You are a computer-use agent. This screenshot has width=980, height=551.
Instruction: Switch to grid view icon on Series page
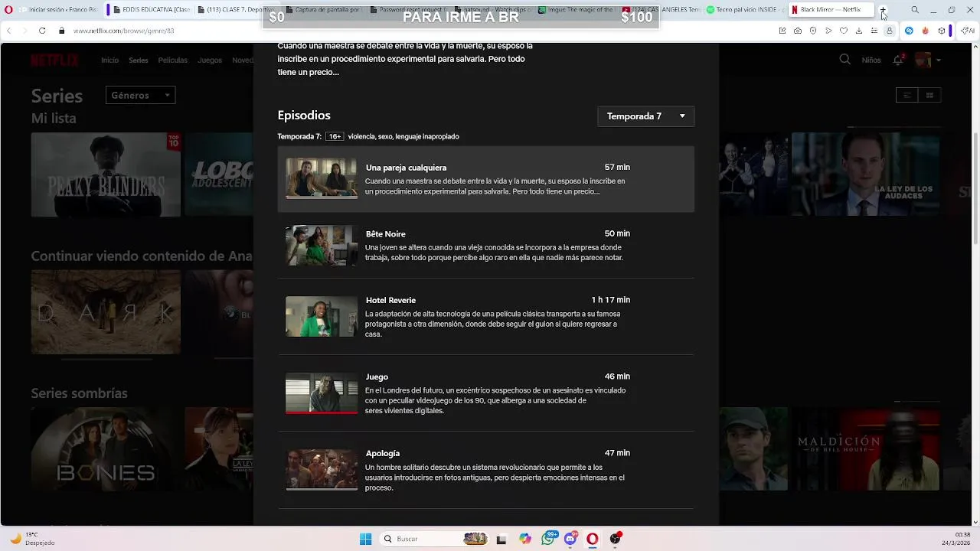pos(929,95)
